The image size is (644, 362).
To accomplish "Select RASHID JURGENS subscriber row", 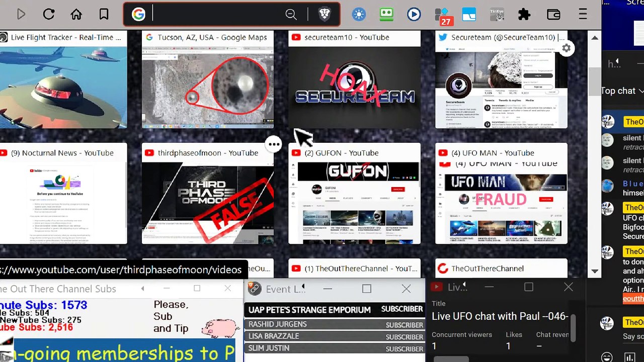I will pyautogui.click(x=335, y=324).
